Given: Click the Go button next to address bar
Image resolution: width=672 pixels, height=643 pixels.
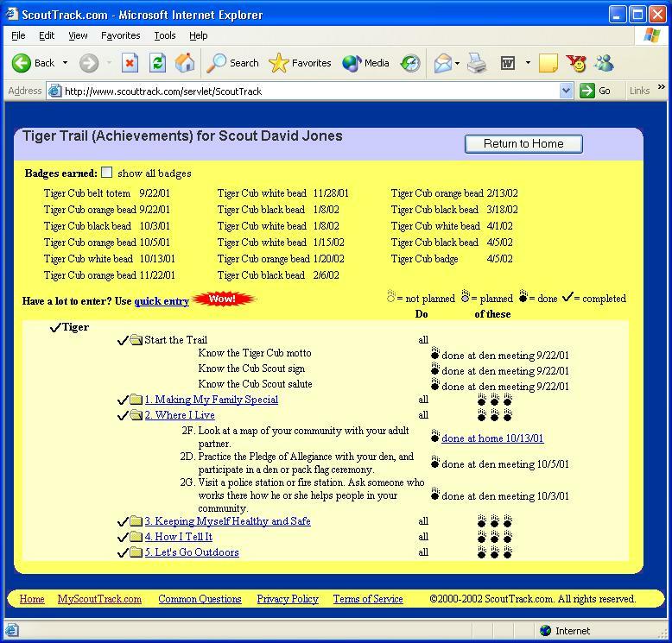Looking at the screenshot, I should click(595, 91).
